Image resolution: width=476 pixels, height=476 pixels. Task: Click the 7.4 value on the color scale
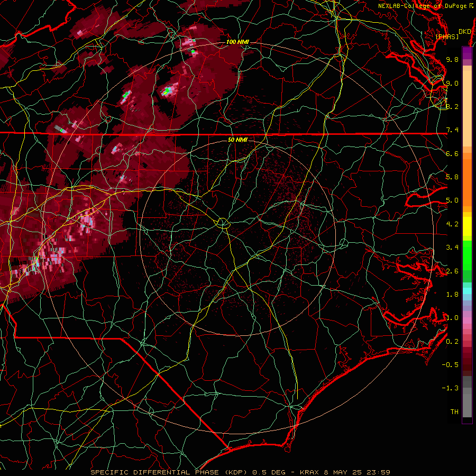452,130
